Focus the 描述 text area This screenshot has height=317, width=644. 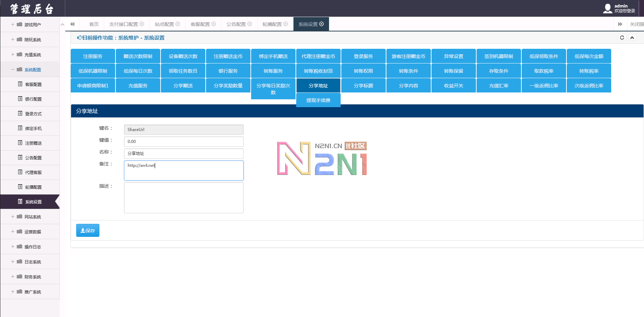[183, 198]
